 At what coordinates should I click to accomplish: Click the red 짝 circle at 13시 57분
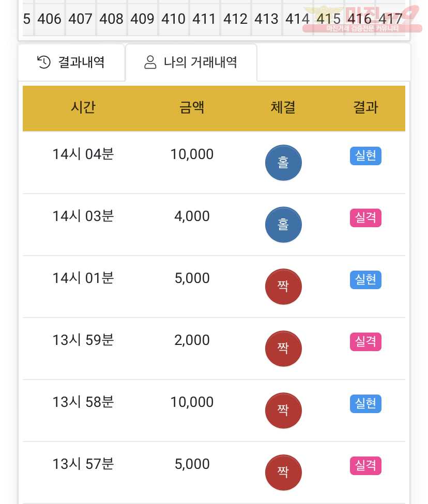click(283, 472)
